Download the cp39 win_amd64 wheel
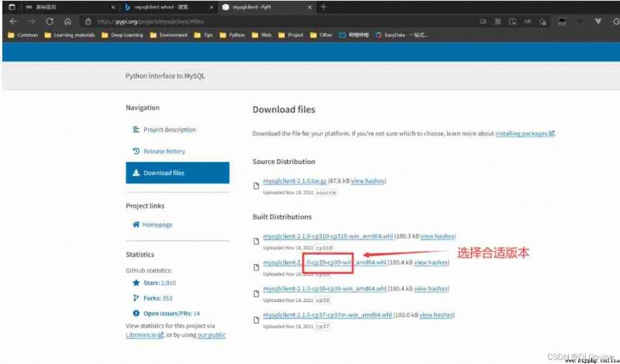Image resolution: width=620 pixels, height=364 pixels. tap(325, 263)
